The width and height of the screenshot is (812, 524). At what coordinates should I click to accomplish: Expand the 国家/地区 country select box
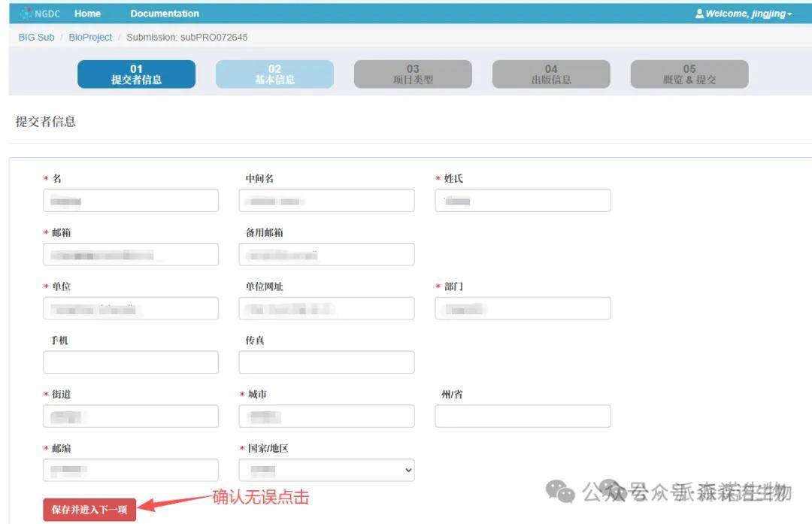[326, 470]
